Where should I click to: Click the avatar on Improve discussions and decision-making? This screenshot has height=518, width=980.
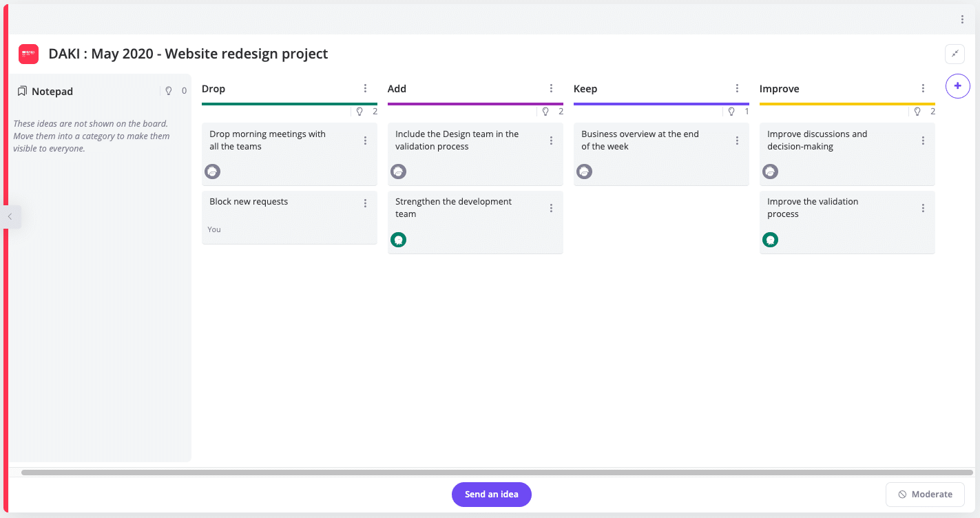770,171
